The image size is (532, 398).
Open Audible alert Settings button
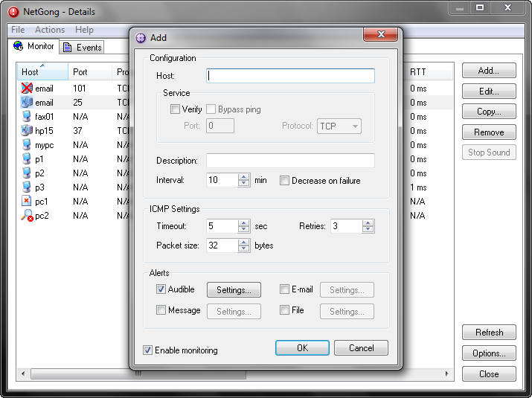(234, 290)
